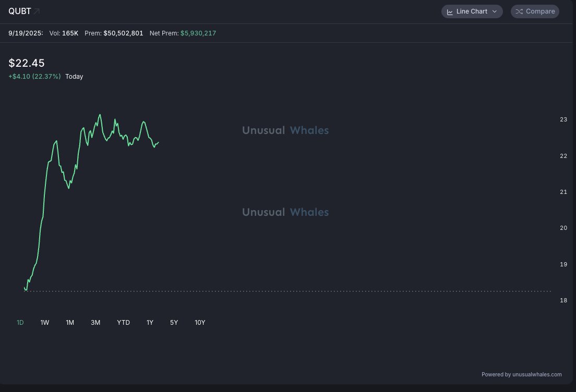This screenshot has width=576, height=392.
Task: Select the YTD time range
Action: pyautogui.click(x=124, y=323)
